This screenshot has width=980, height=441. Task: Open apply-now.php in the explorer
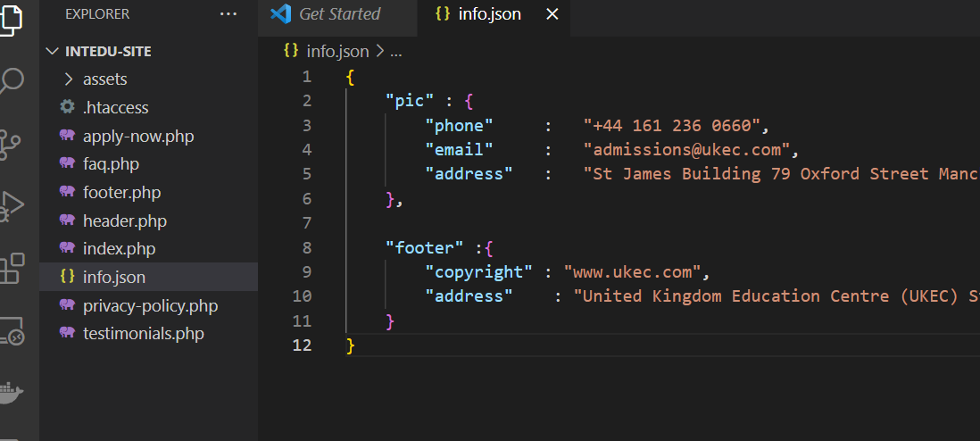tap(137, 137)
